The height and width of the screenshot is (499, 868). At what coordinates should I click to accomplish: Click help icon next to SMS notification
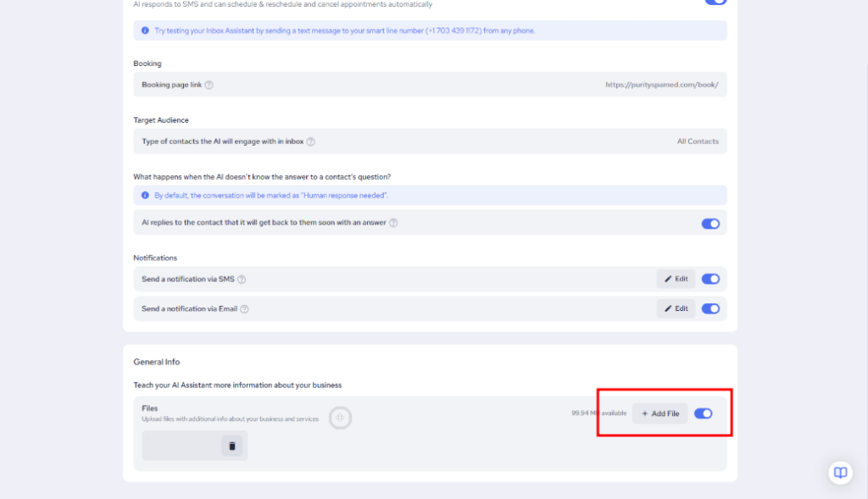point(242,280)
